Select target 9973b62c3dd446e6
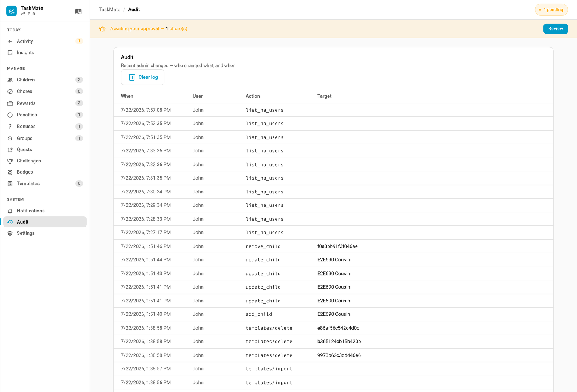This screenshot has height=392, width=577. coord(339,355)
